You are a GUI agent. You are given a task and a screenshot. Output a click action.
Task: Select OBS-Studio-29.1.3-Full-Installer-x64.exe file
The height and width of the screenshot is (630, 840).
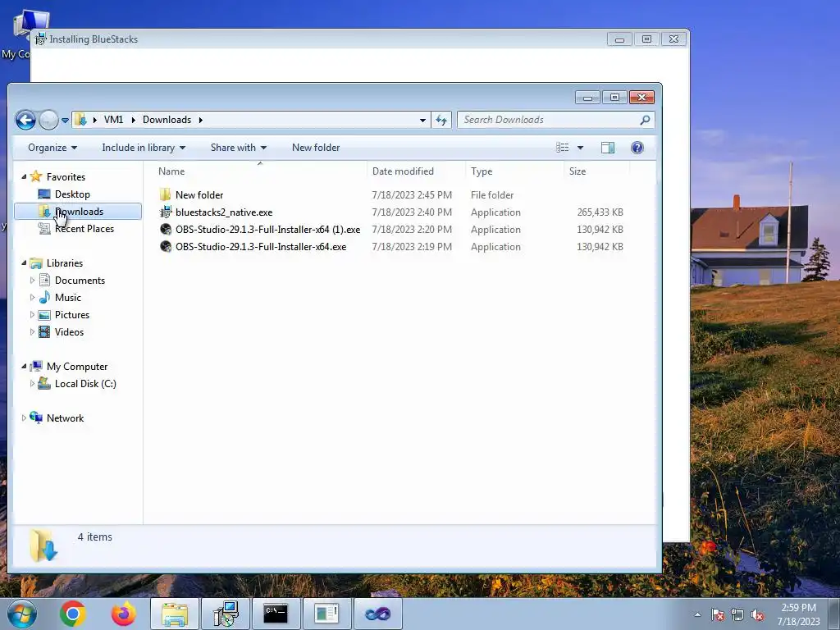pyautogui.click(x=261, y=246)
